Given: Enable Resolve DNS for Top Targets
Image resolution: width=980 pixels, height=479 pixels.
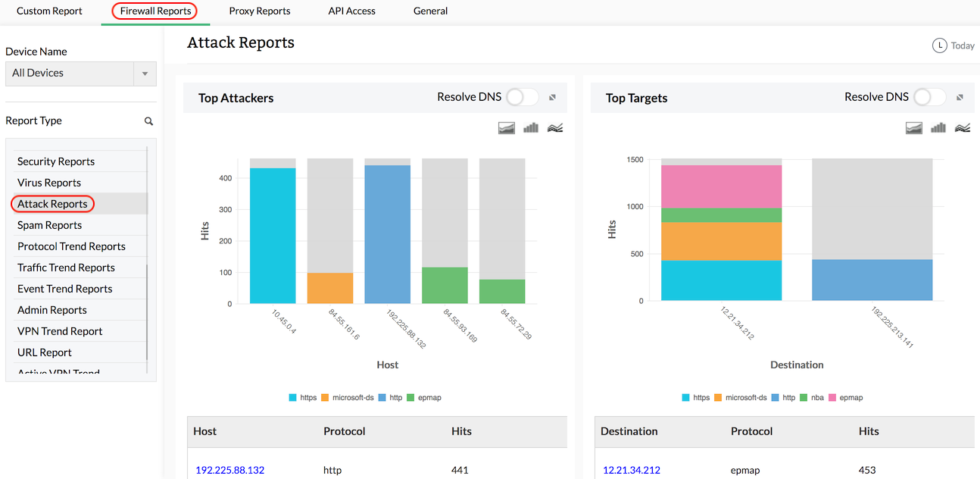Looking at the screenshot, I should coord(929,97).
